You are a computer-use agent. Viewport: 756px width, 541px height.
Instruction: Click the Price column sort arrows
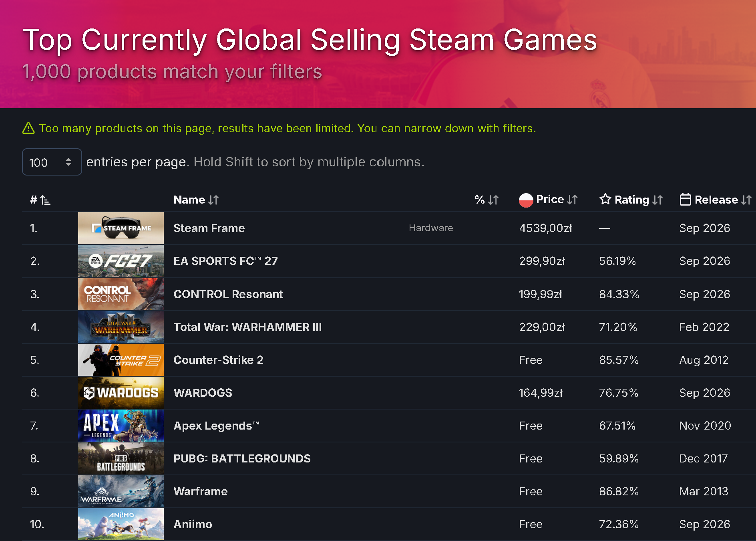tap(572, 200)
